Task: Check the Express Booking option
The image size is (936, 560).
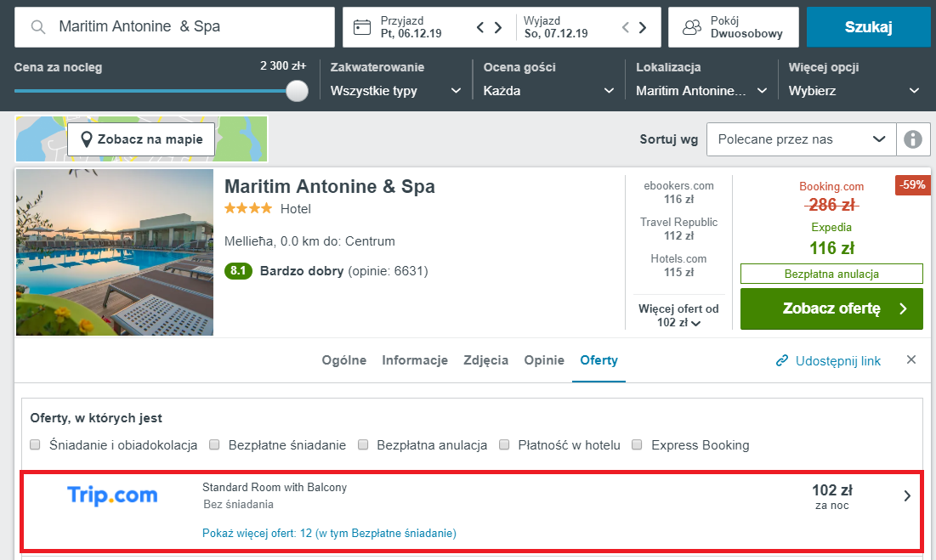Action: point(637,445)
